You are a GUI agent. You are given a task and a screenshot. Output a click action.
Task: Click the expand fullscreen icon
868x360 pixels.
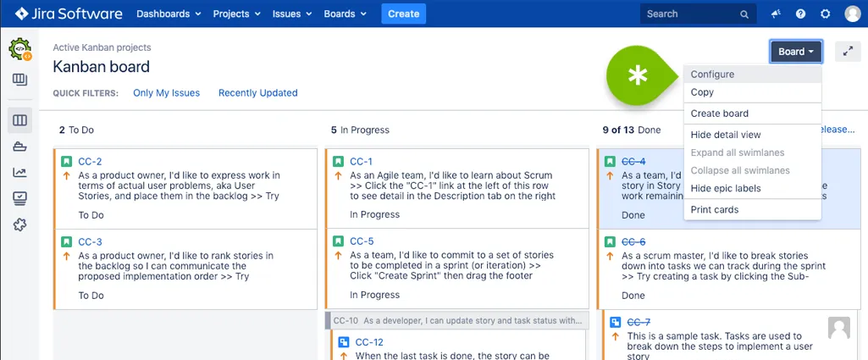[848, 52]
